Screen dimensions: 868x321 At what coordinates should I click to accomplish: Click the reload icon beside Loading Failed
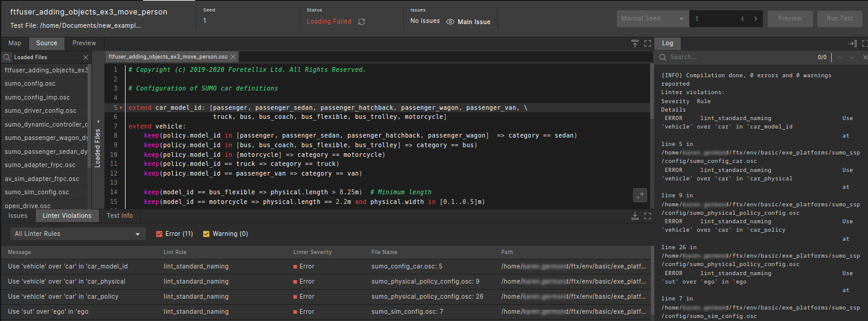pos(362,22)
